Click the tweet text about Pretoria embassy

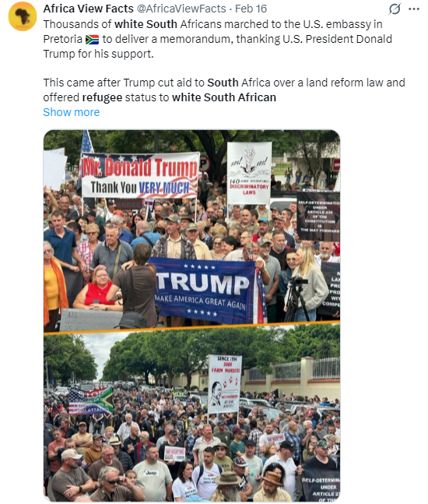(217, 39)
